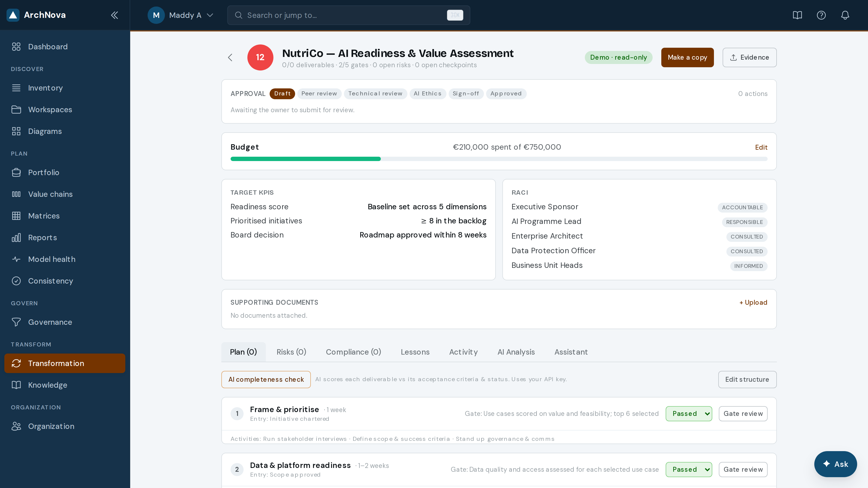This screenshot has width=868, height=488.
Task: Switch to the Compliance (0) tab
Action: (353, 352)
